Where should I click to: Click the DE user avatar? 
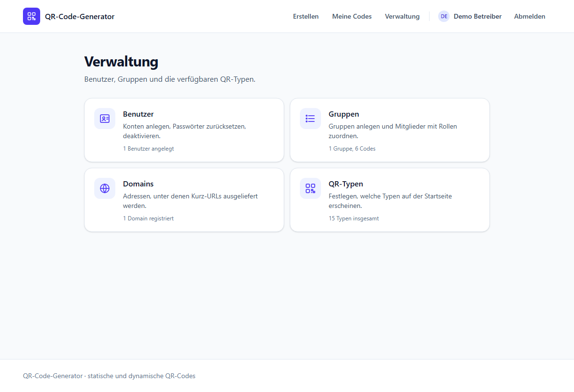coord(444,16)
